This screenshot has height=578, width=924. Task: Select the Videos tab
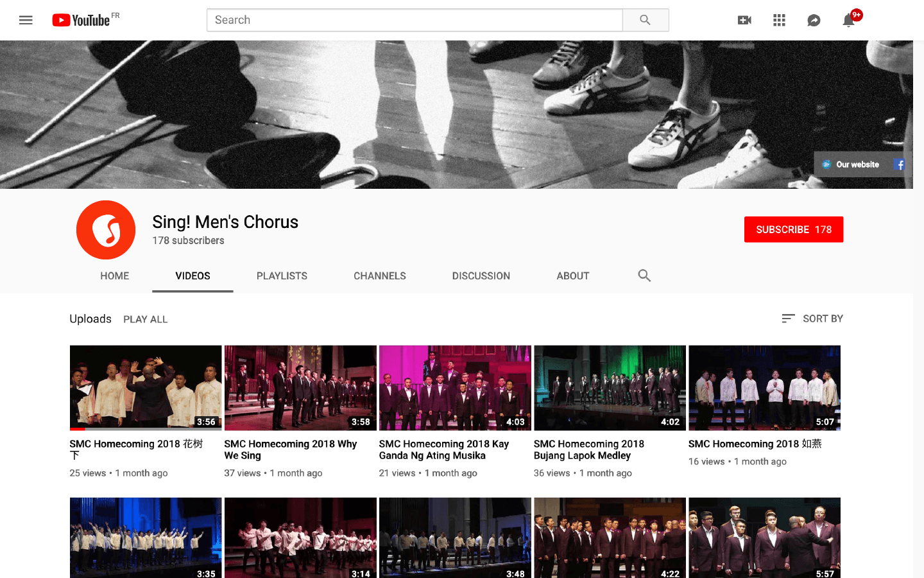tap(193, 276)
